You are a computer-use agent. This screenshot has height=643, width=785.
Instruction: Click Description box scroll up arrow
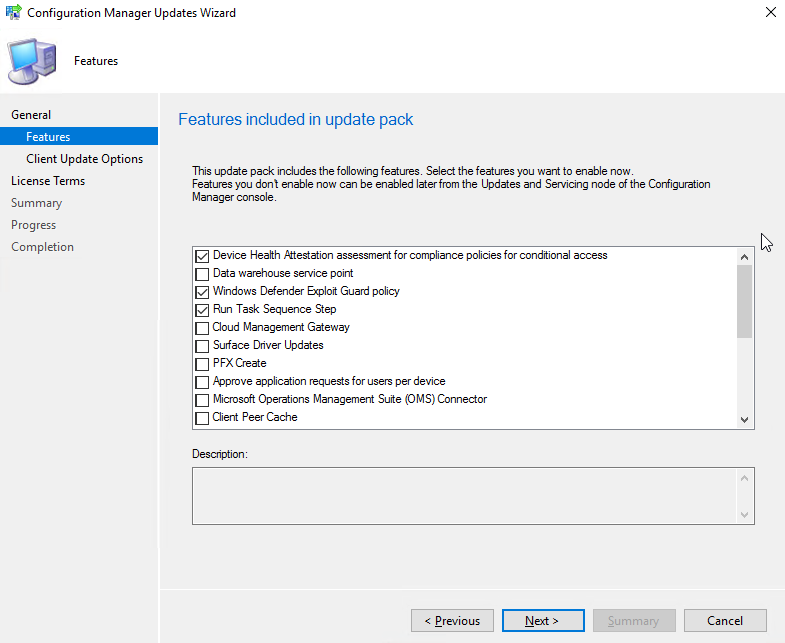(x=744, y=478)
